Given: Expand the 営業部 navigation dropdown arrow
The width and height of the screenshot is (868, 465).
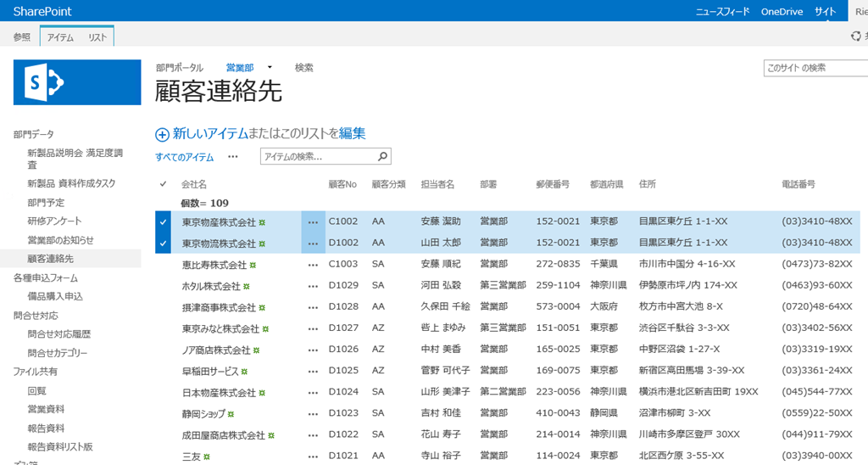Looking at the screenshot, I should [270, 68].
